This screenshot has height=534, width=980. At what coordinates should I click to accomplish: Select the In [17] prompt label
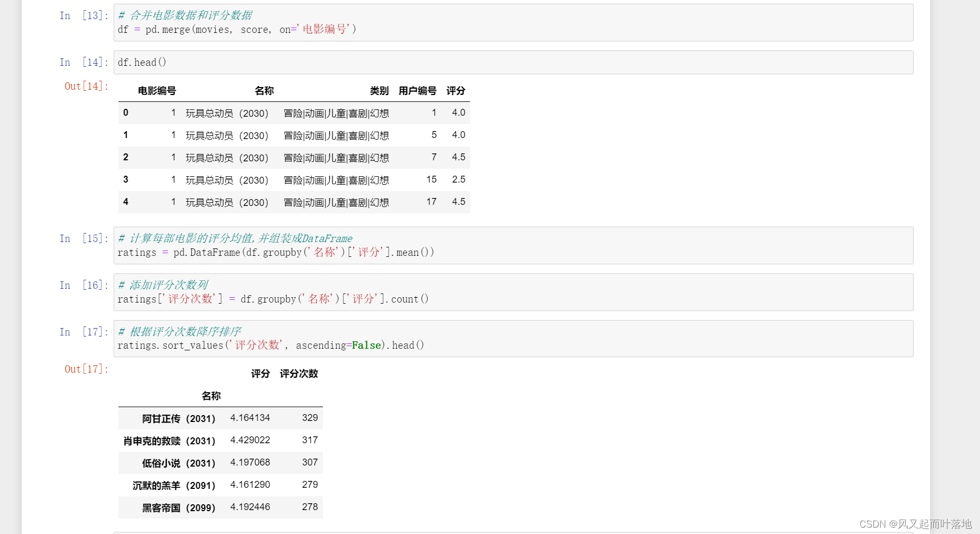(84, 332)
